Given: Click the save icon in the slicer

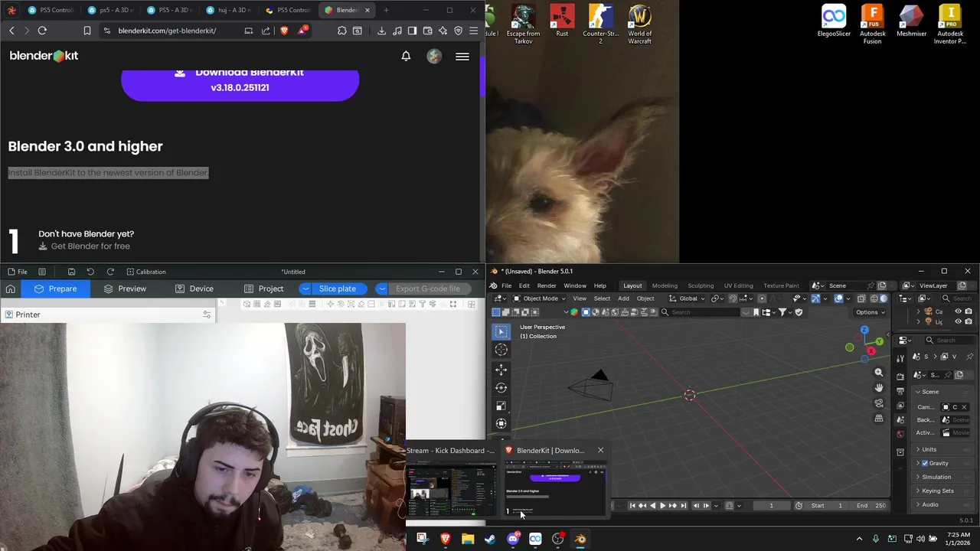Looking at the screenshot, I should pyautogui.click(x=71, y=272).
